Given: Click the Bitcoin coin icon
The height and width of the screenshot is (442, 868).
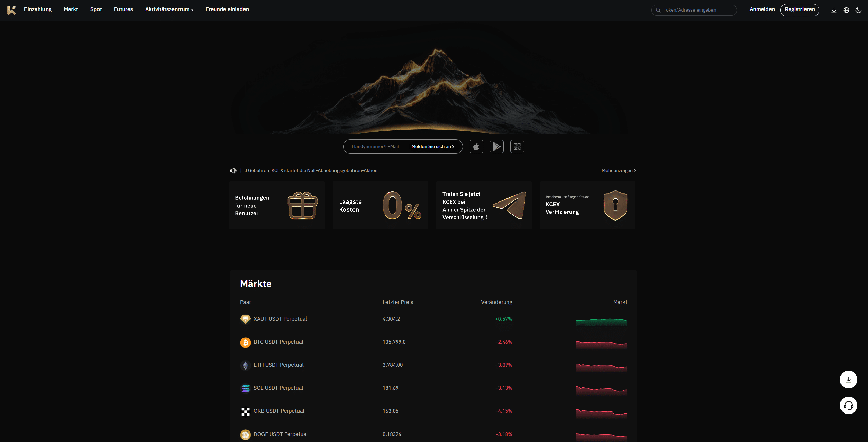Looking at the screenshot, I should coord(245,342).
